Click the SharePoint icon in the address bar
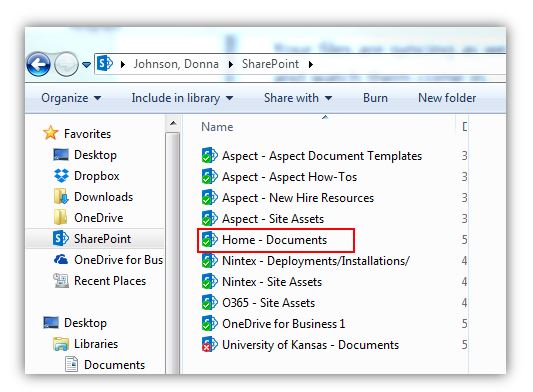This screenshot has height=392, width=533. coord(105,64)
